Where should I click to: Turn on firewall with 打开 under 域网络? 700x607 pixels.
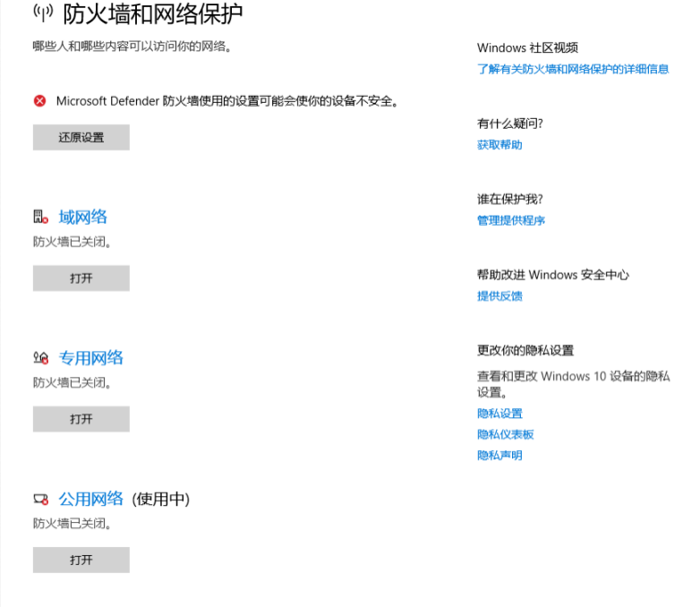click(x=81, y=278)
